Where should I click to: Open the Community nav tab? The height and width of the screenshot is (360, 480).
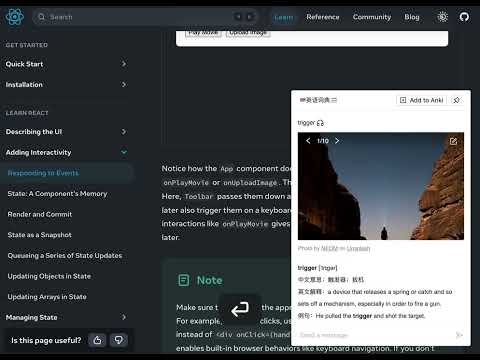click(372, 17)
